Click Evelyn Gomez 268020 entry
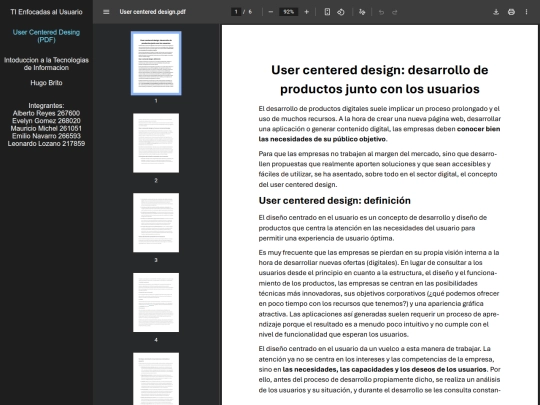 click(x=46, y=121)
